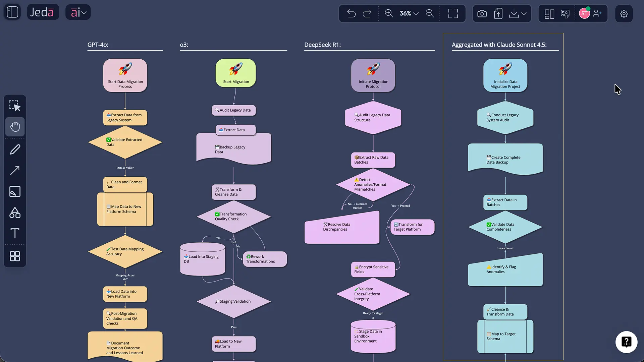Click the undo arrow
The width and height of the screenshot is (644, 362).
(351, 13)
